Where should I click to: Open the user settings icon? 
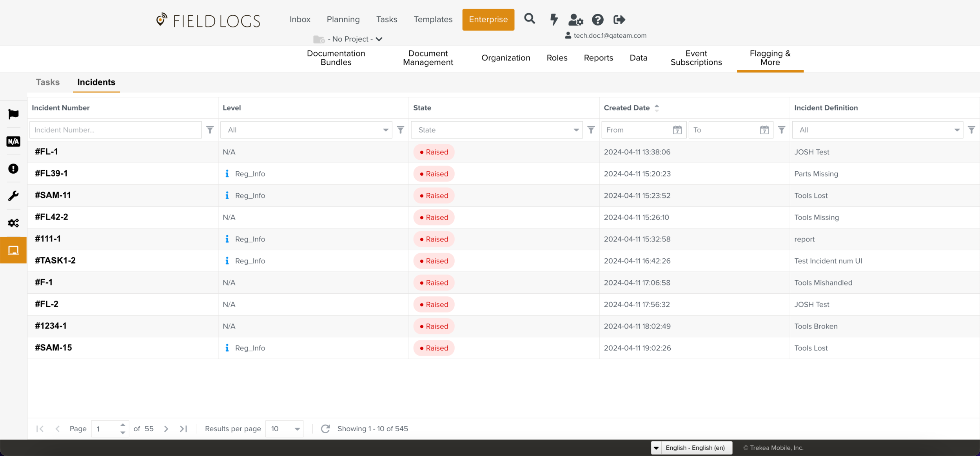(x=575, y=20)
